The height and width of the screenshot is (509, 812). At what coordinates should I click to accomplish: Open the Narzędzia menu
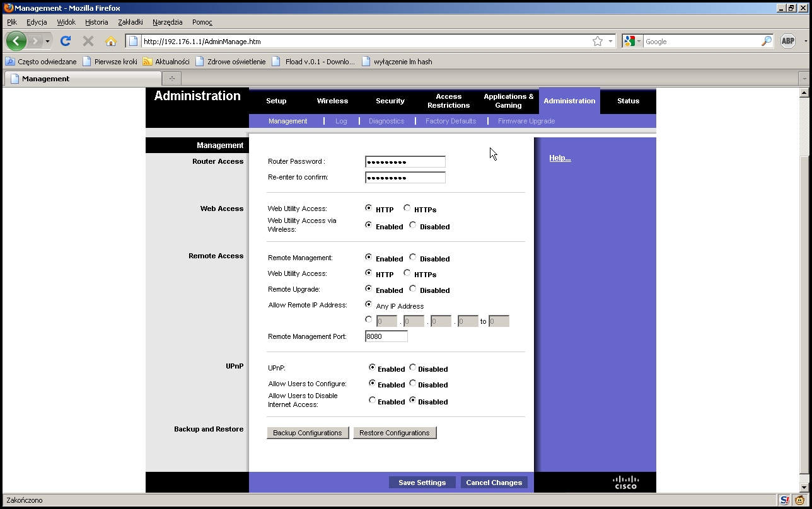tap(168, 22)
